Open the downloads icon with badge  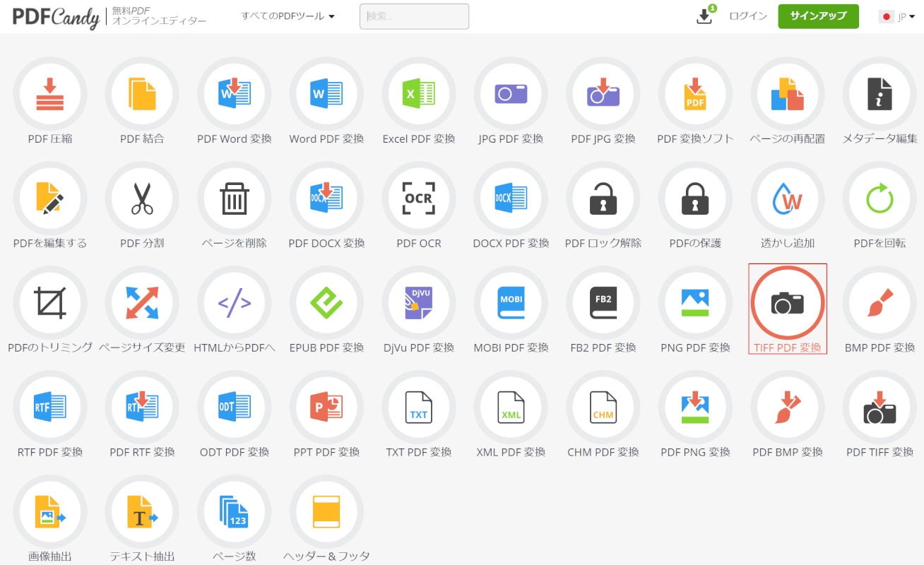coord(705,16)
